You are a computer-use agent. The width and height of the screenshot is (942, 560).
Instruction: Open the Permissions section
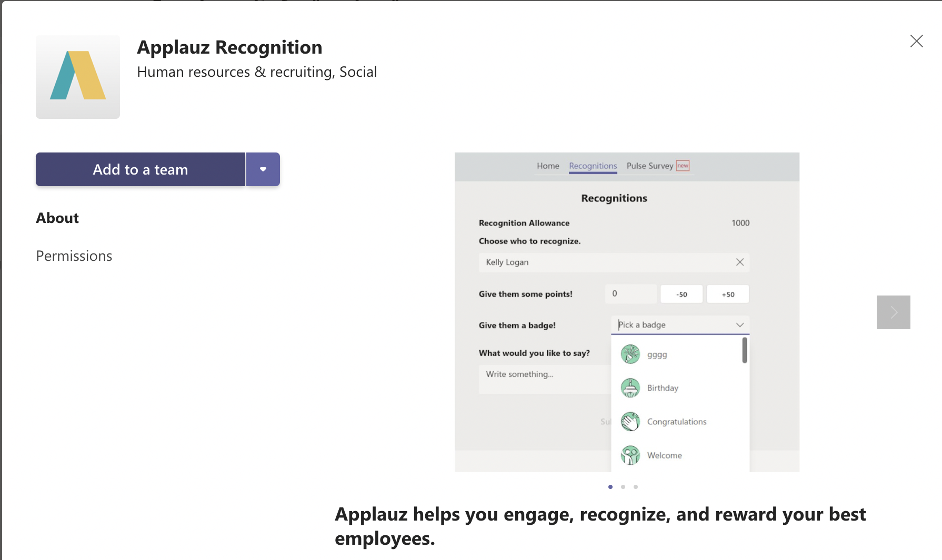(x=74, y=256)
